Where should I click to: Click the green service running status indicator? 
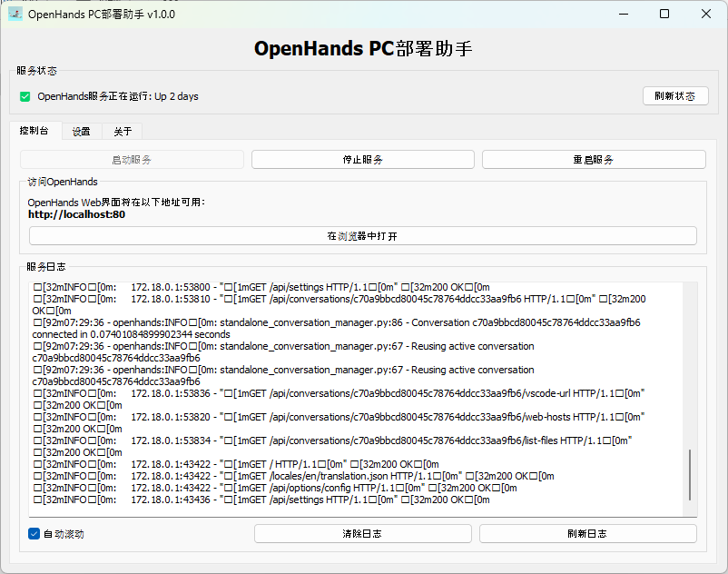point(25,96)
